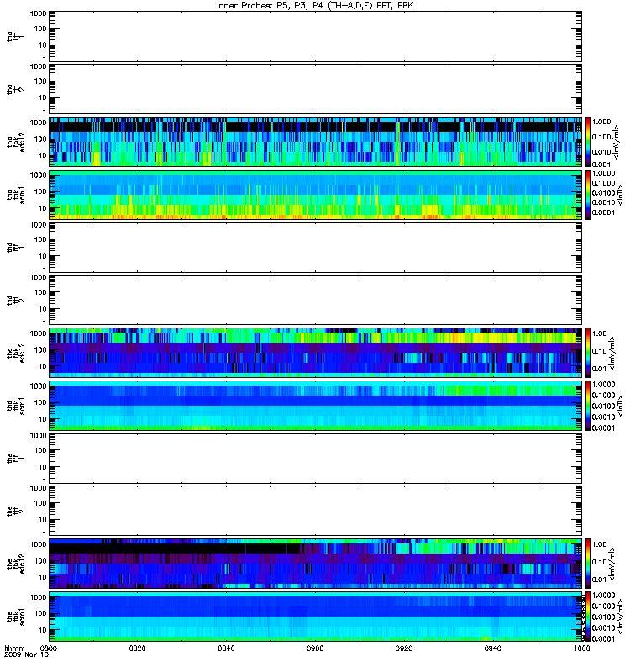Click the empty thd fff 2 panel
This screenshot has height=672, width=630.
[316, 300]
